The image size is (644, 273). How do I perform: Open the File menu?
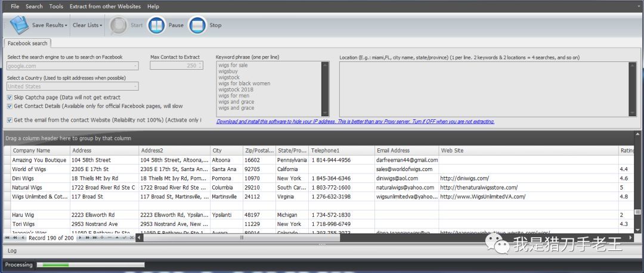point(15,6)
